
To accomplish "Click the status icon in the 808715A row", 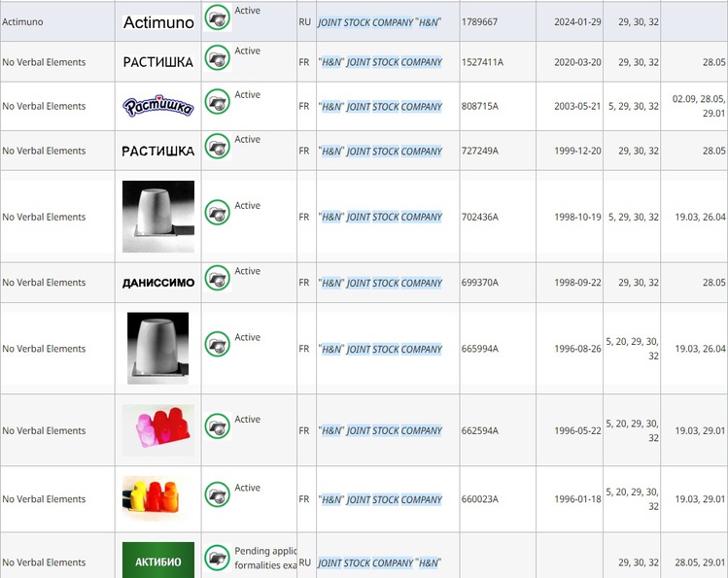I will point(218,102).
